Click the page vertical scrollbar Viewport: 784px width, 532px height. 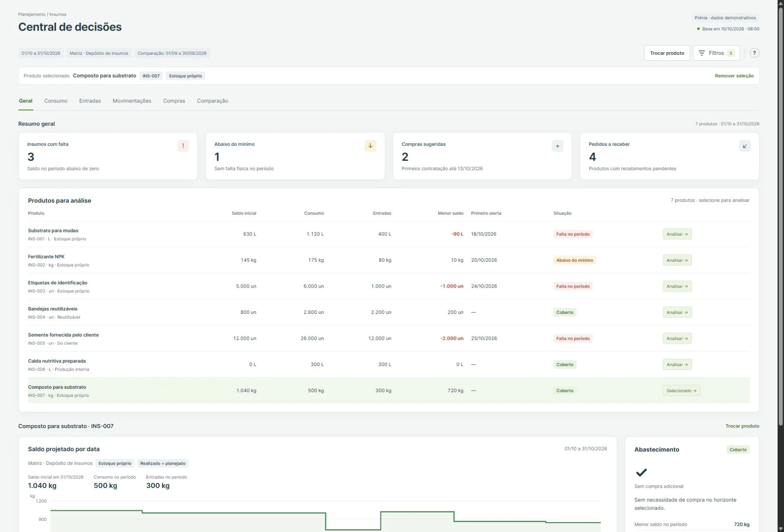[780, 216]
